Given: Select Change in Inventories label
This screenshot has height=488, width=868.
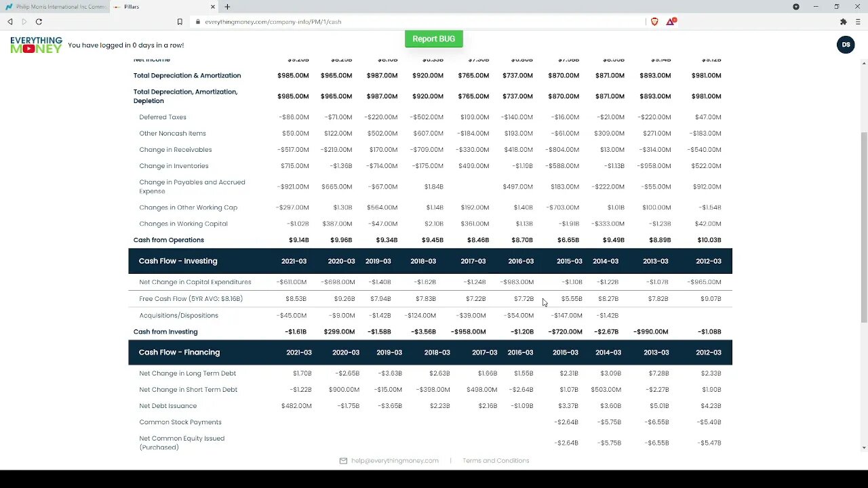Looking at the screenshot, I should [x=174, y=166].
